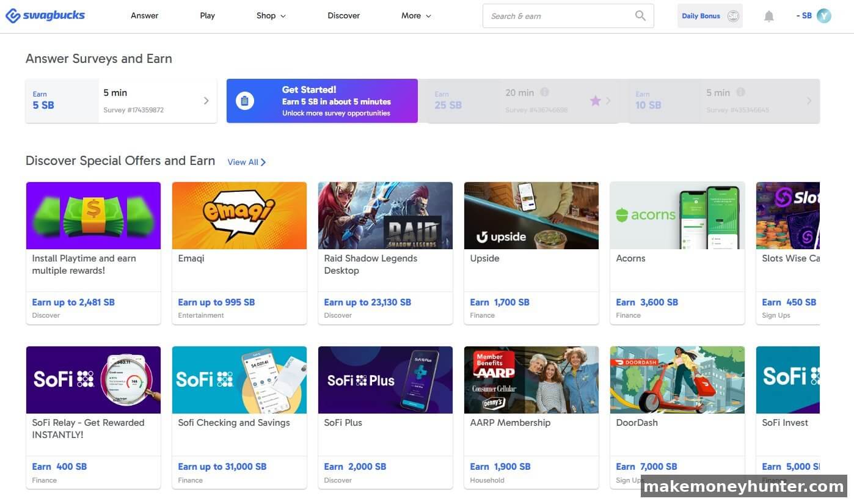Viewport: 854px width, 504px height.
Task: Click the Acorns card title
Action: coord(631,258)
